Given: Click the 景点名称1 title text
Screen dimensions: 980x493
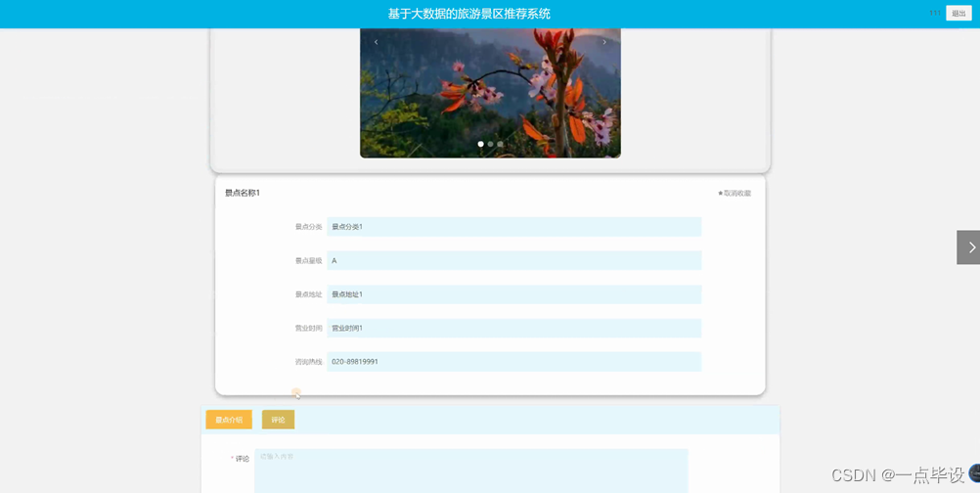Looking at the screenshot, I should (x=243, y=193).
